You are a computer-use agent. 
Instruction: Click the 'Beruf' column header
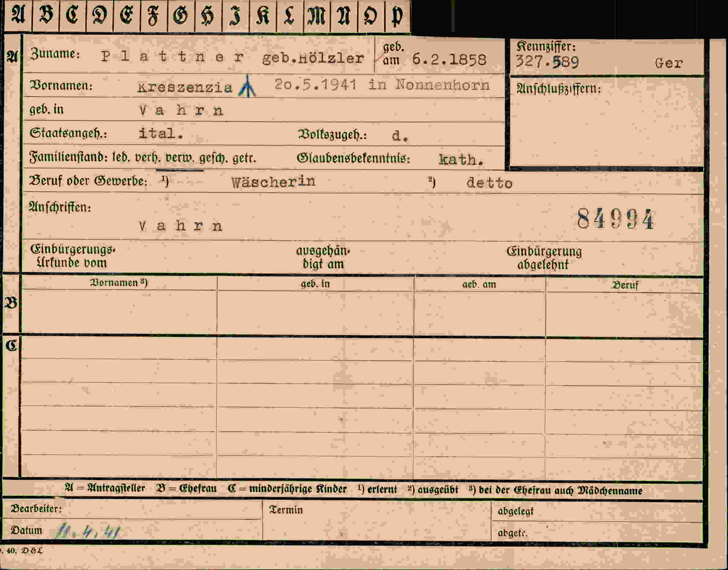tap(625, 285)
